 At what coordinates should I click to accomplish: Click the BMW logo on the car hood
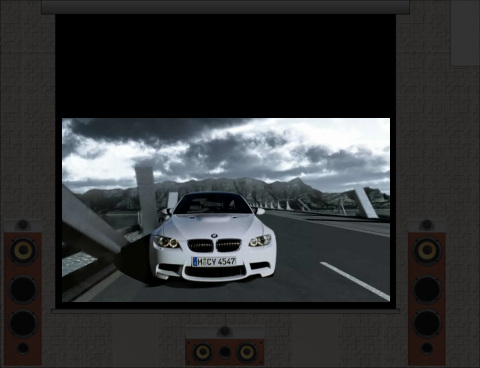point(214,235)
